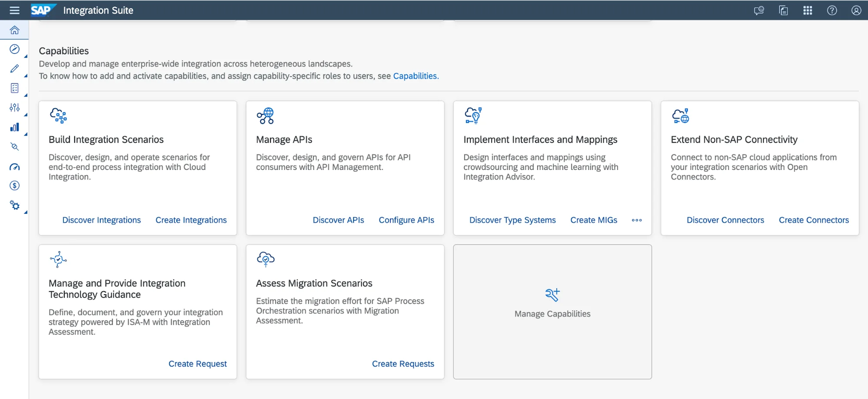Screen dimensions: 868x399
Task: Open the feedback chat icon
Action: pyautogui.click(x=759, y=10)
